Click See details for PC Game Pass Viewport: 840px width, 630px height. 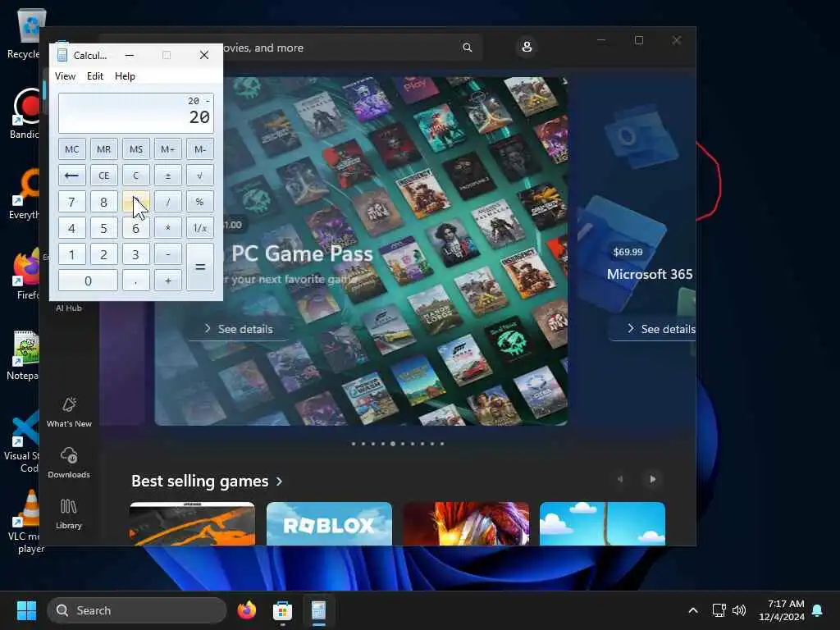[239, 329]
